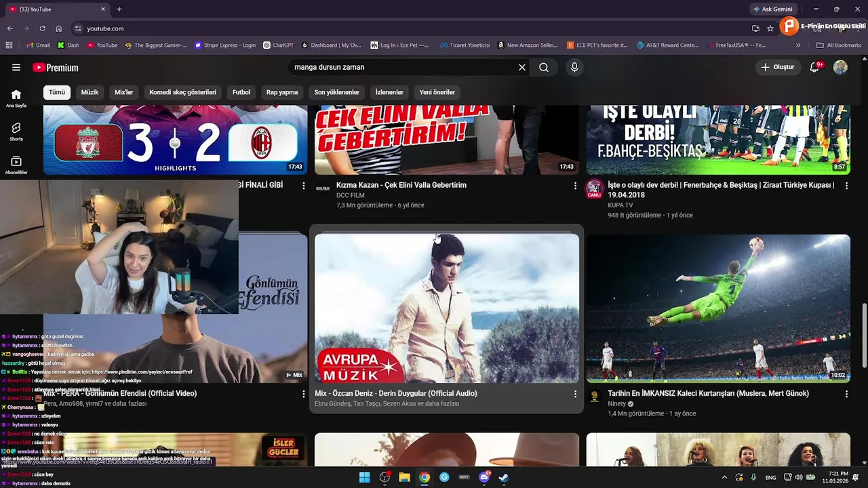Reload the page in Chrome

point(42,28)
